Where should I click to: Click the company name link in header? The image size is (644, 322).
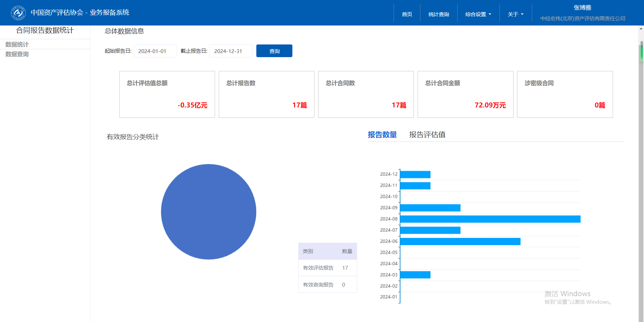582,19
